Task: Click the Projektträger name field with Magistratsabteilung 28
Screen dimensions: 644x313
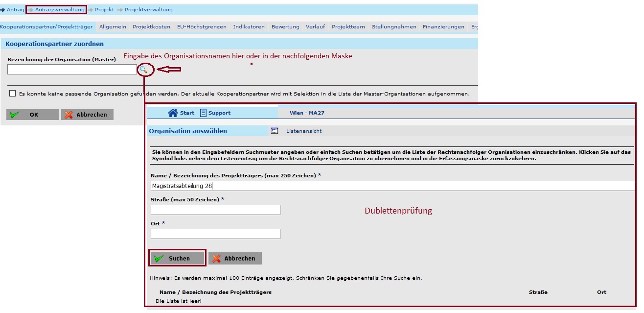Action: (391, 186)
